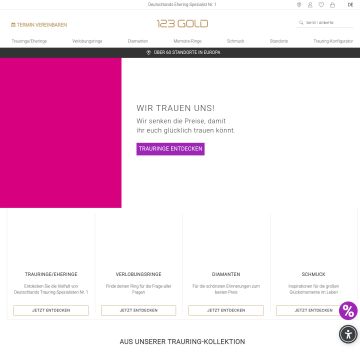
Task: Open the Diamanten menu
Action: coord(138,41)
